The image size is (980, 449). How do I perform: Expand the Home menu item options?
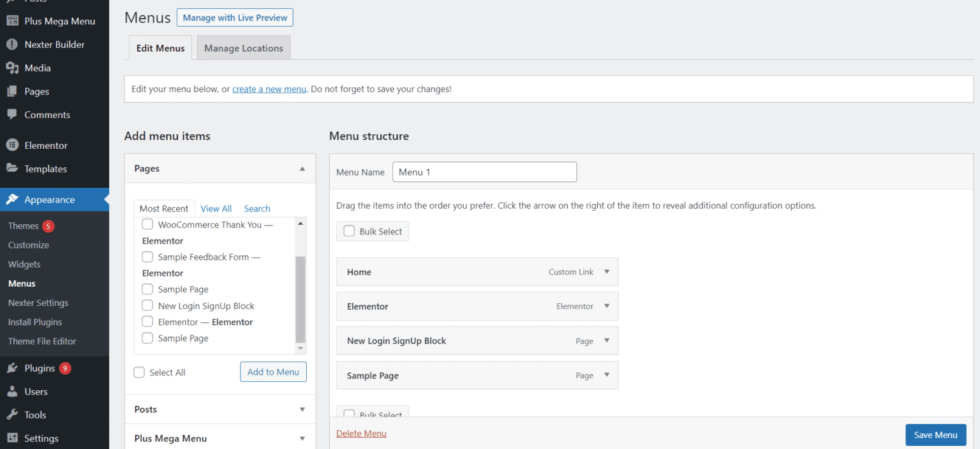[607, 271]
